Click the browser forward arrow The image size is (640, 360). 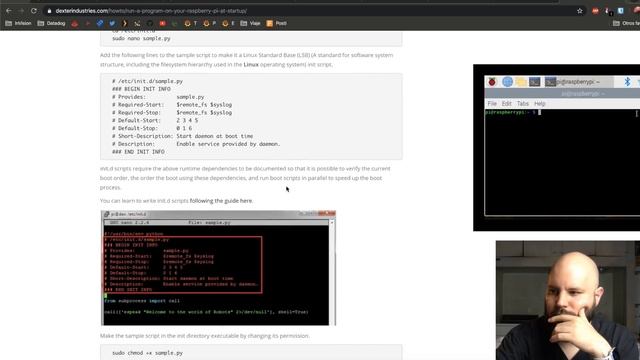21,11
